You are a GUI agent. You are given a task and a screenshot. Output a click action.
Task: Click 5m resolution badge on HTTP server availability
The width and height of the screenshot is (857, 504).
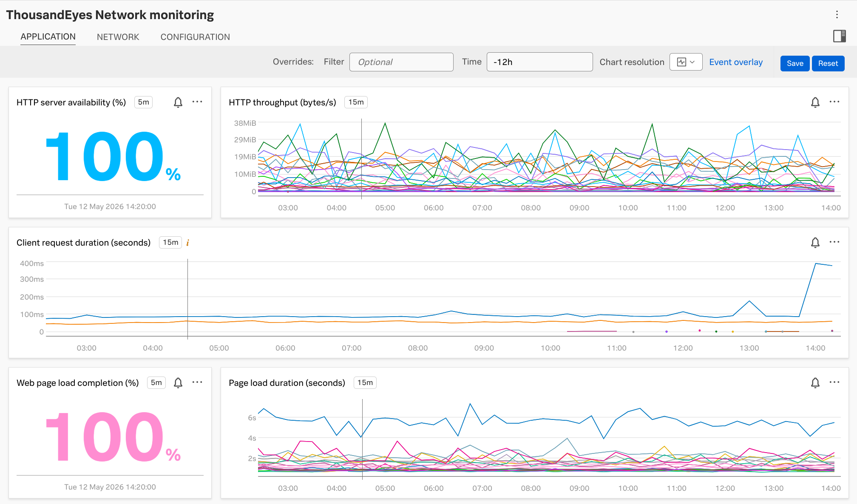coord(144,102)
